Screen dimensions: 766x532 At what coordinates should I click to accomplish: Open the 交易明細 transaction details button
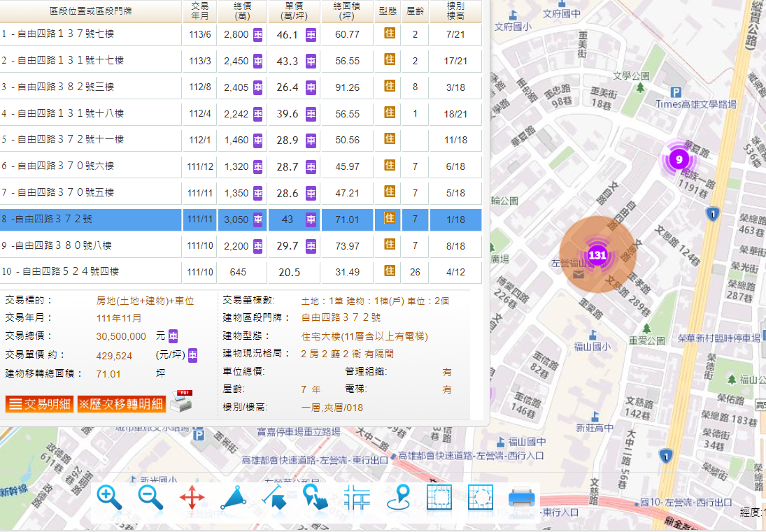coord(39,404)
